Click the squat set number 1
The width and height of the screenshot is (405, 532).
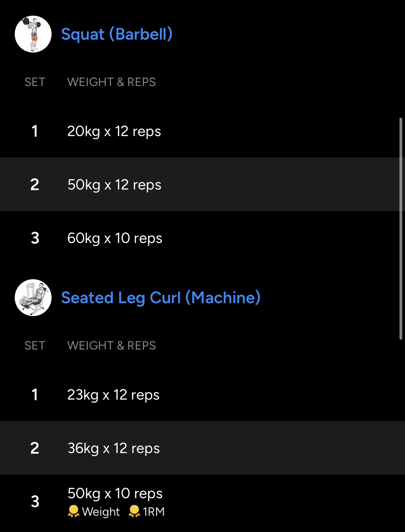pos(35,131)
